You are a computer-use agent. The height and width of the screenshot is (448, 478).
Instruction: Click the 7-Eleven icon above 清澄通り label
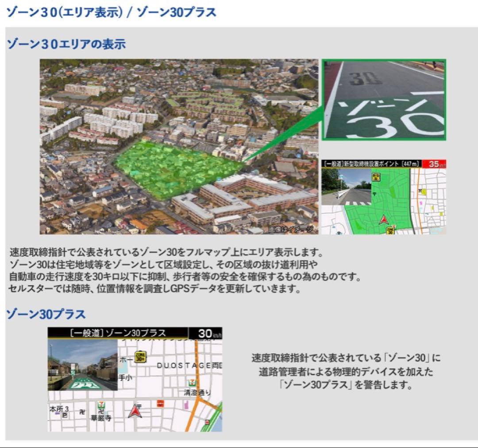(x=192, y=383)
